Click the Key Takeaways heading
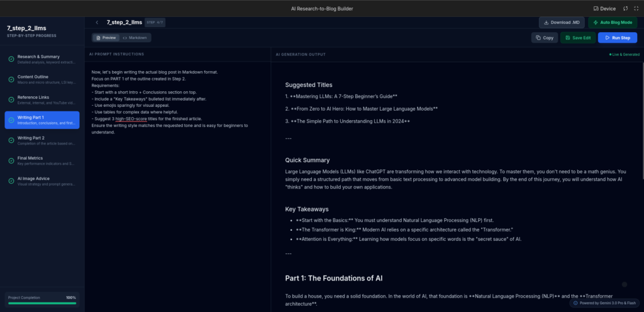 (x=307, y=209)
